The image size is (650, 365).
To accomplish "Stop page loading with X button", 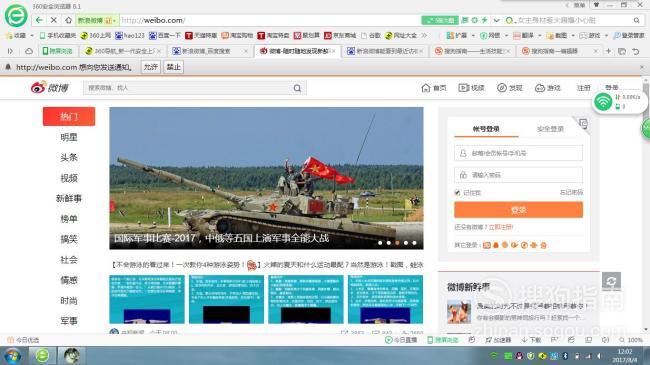I will (54, 20).
